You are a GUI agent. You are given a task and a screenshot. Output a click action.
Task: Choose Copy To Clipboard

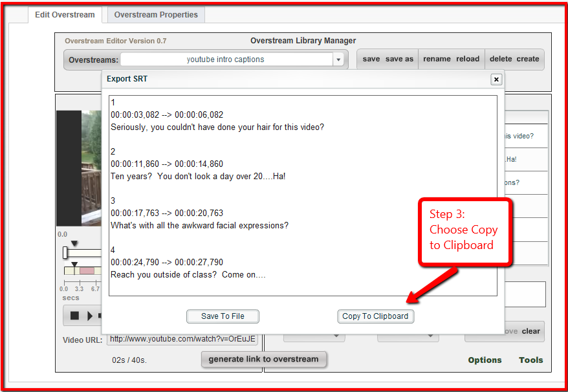375,316
